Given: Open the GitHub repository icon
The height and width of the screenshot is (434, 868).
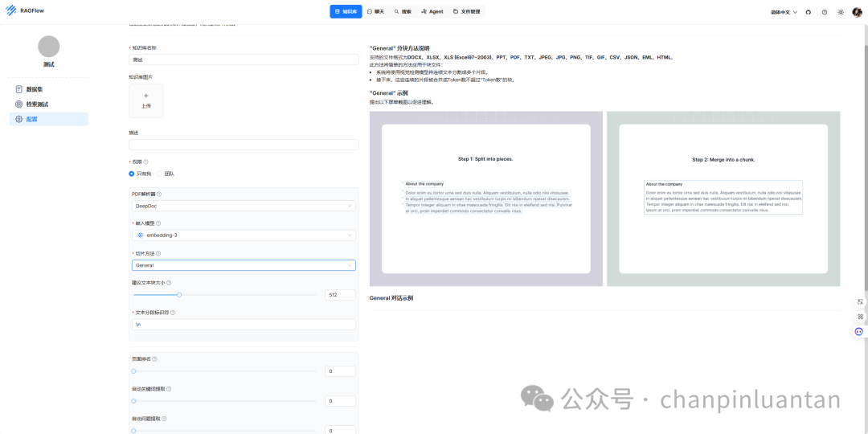Looking at the screenshot, I should click(809, 11).
